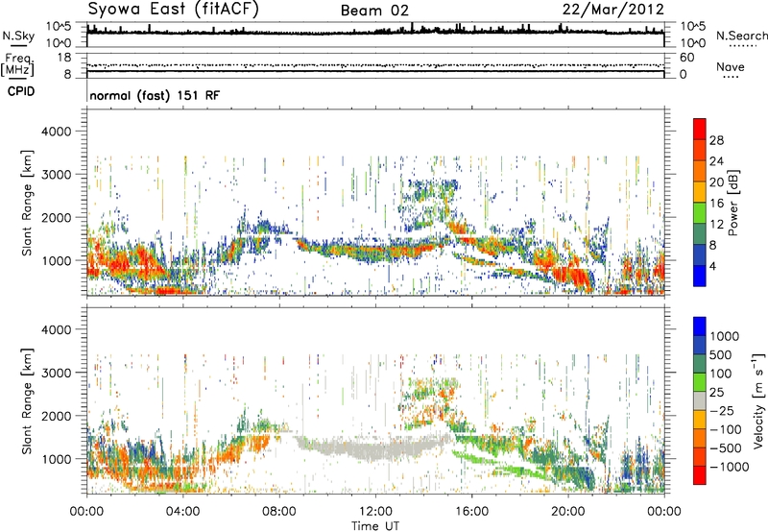Click the 'Beam 02' label
768x532 pixels.
click(x=374, y=11)
